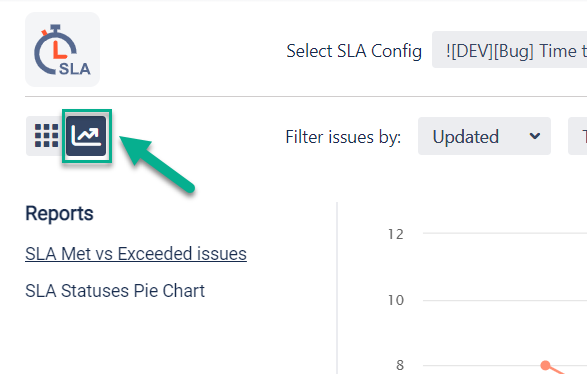The image size is (587, 374).
Task: Click the 8 label on the y-axis
Action: coord(400,365)
